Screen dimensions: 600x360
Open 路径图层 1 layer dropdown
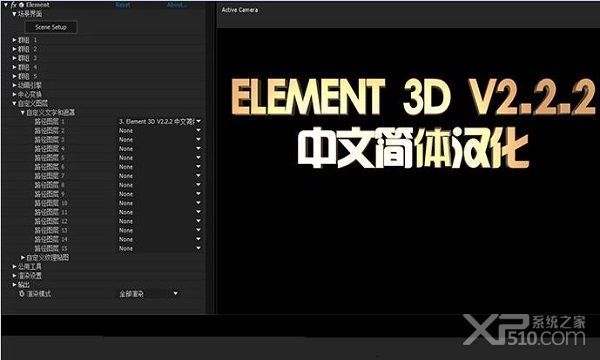(160, 121)
